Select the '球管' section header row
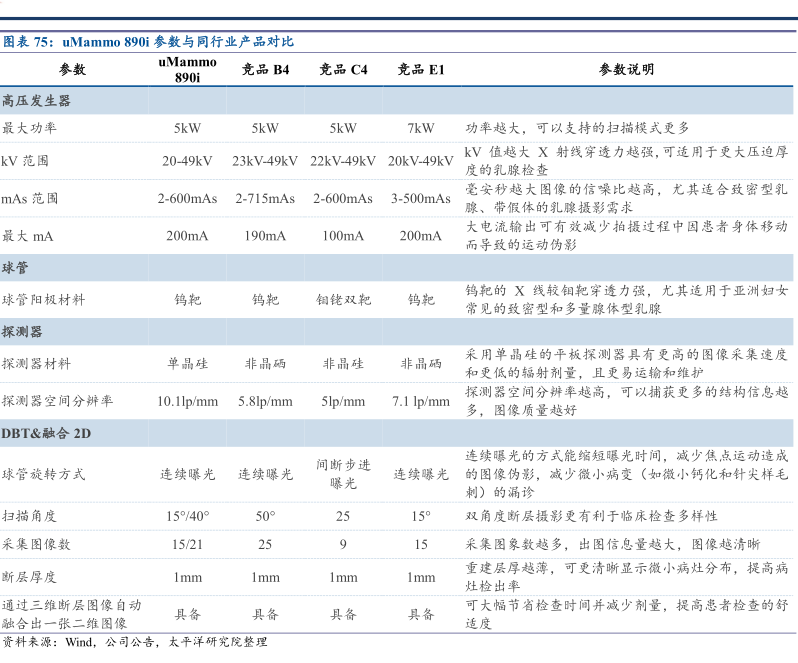The width and height of the screenshot is (798, 663). pyautogui.click(x=14, y=269)
